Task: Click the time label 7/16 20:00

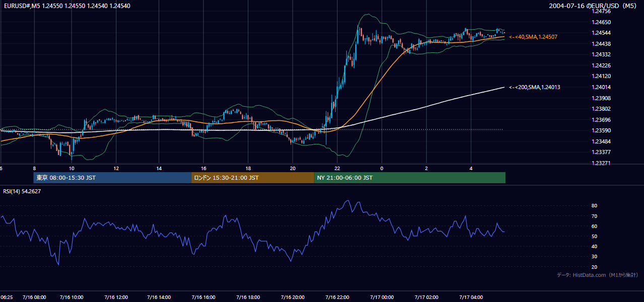Action: coord(293,297)
